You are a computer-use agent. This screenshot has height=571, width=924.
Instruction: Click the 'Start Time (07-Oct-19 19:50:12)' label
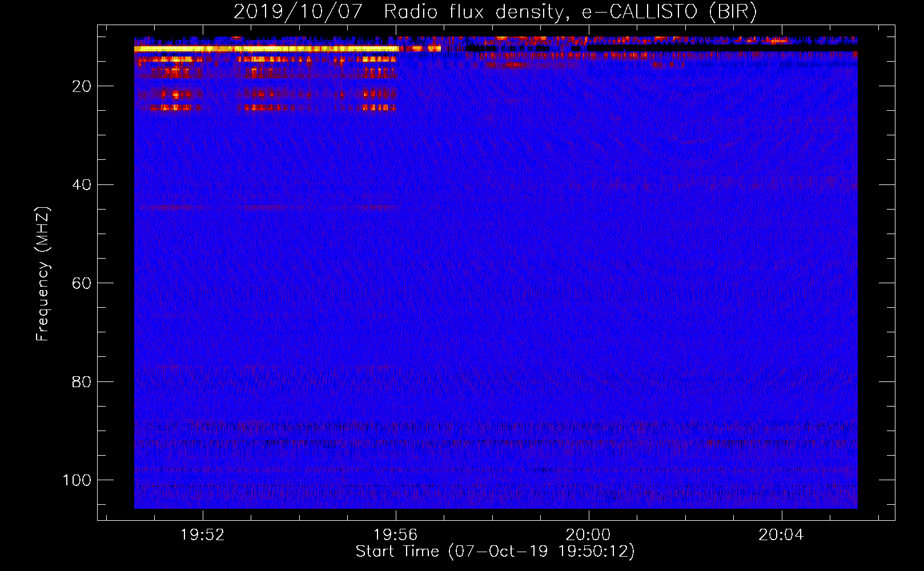(495, 552)
